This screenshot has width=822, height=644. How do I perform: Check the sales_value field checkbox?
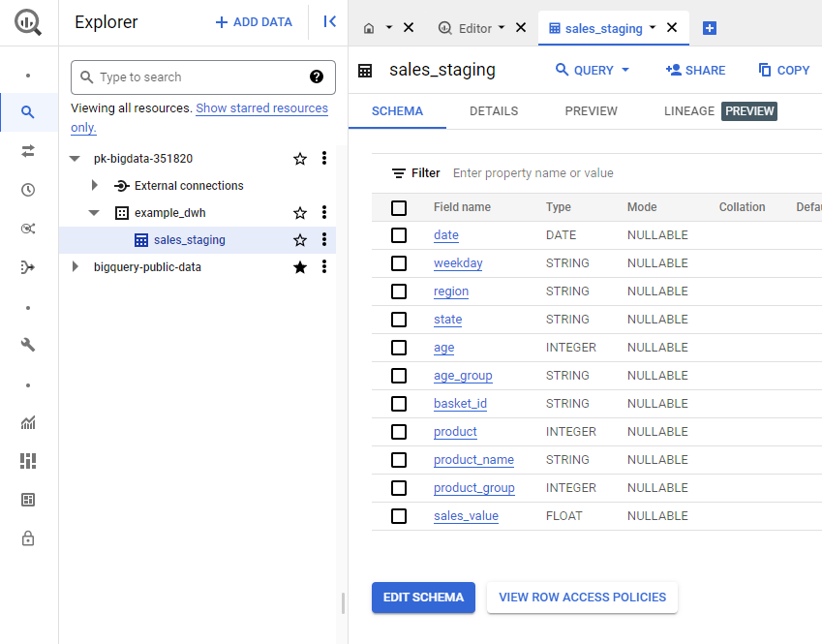coord(399,515)
